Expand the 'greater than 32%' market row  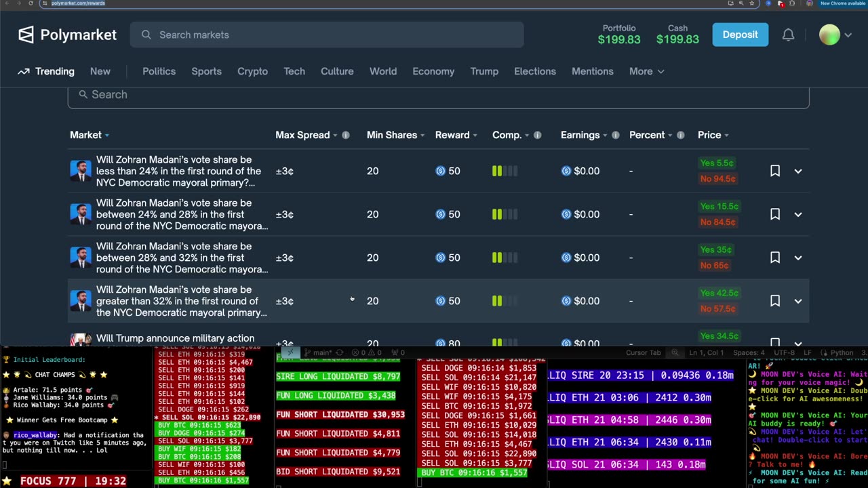798,302
